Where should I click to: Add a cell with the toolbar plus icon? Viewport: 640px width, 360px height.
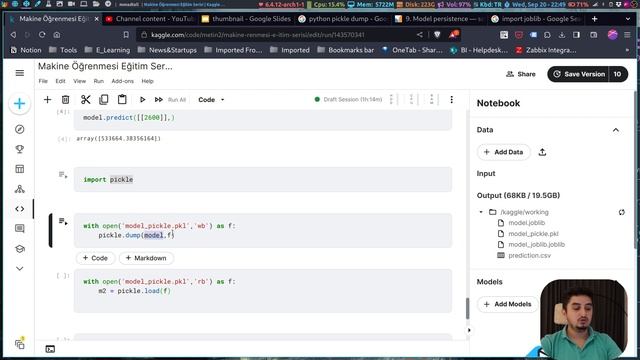point(47,100)
